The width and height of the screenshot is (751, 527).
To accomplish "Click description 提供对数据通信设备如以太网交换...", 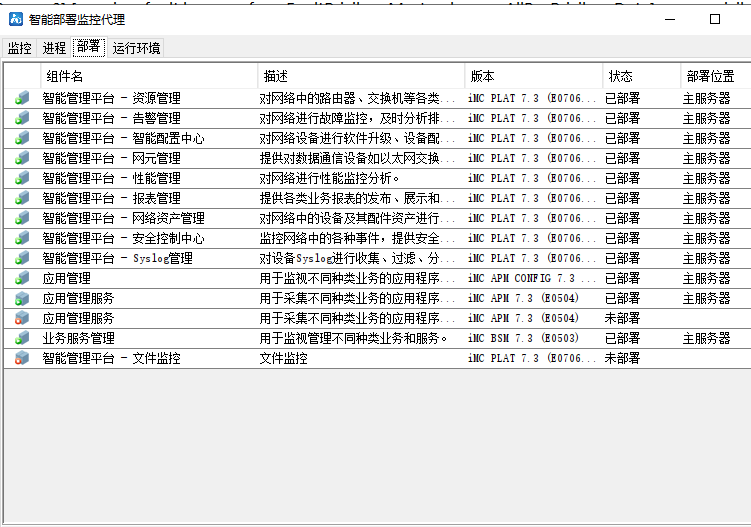I will pyautogui.click(x=357, y=158).
